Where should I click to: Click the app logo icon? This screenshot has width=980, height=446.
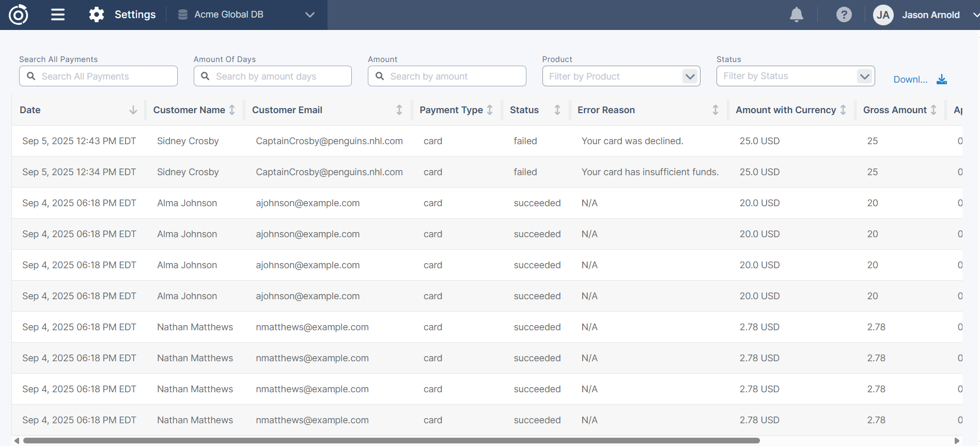tap(18, 14)
